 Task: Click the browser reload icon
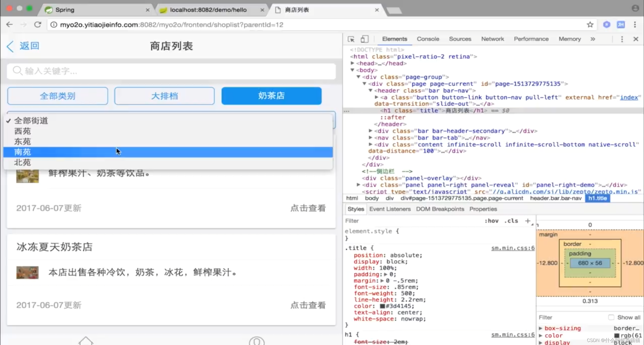coord(38,24)
